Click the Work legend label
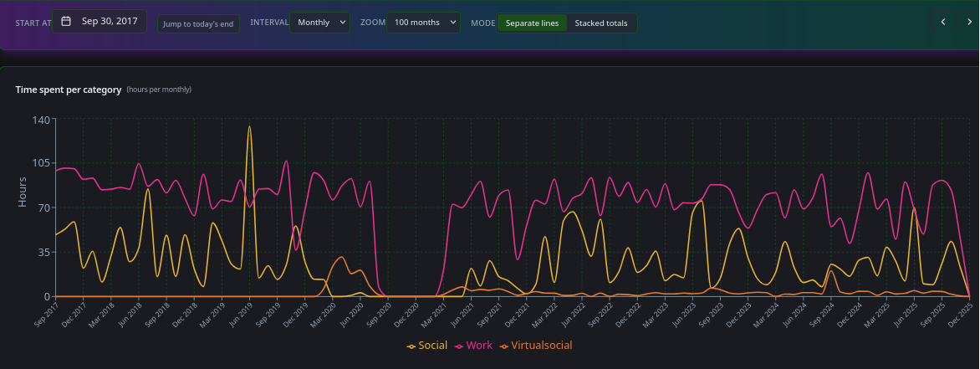Image resolution: width=980 pixels, height=369 pixels. [479, 346]
